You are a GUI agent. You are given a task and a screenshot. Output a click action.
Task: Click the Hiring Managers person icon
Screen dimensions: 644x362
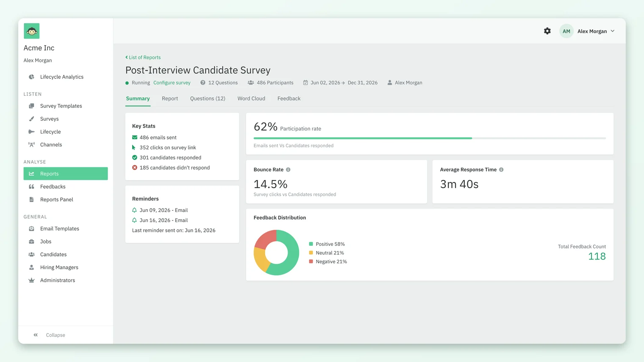[x=31, y=267]
